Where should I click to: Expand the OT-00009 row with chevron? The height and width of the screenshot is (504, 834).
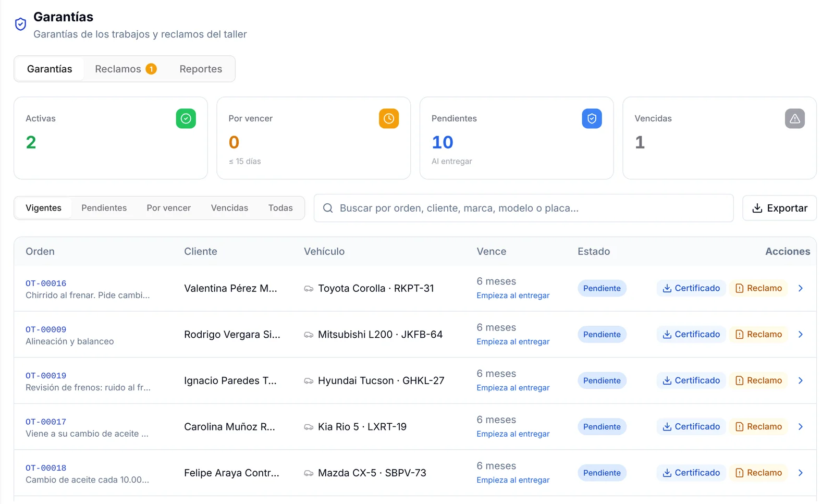pyautogui.click(x=801, y=335)
